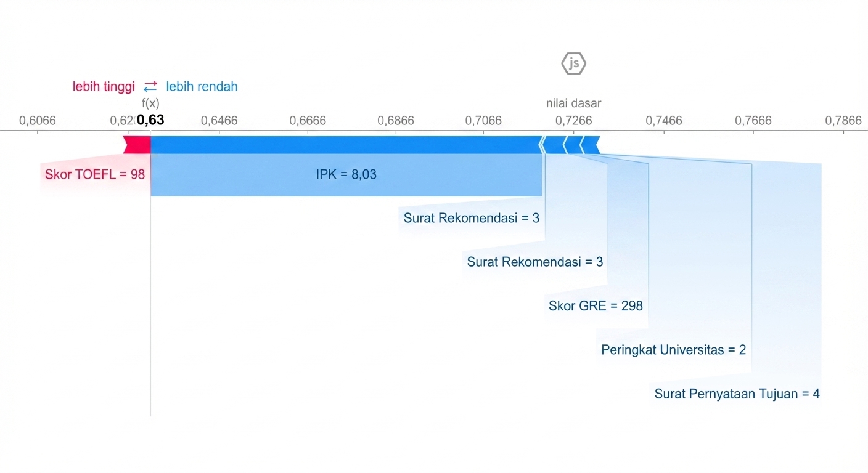The image size is (868, 473).
Task: Click the 'lebih tinggi' legend label
Action: [104, 87]
